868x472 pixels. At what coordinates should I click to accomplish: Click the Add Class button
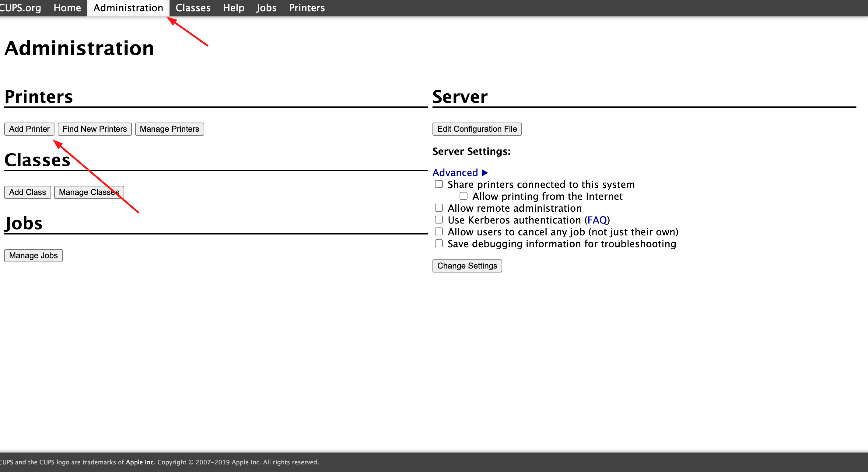[x=27, y=192]
